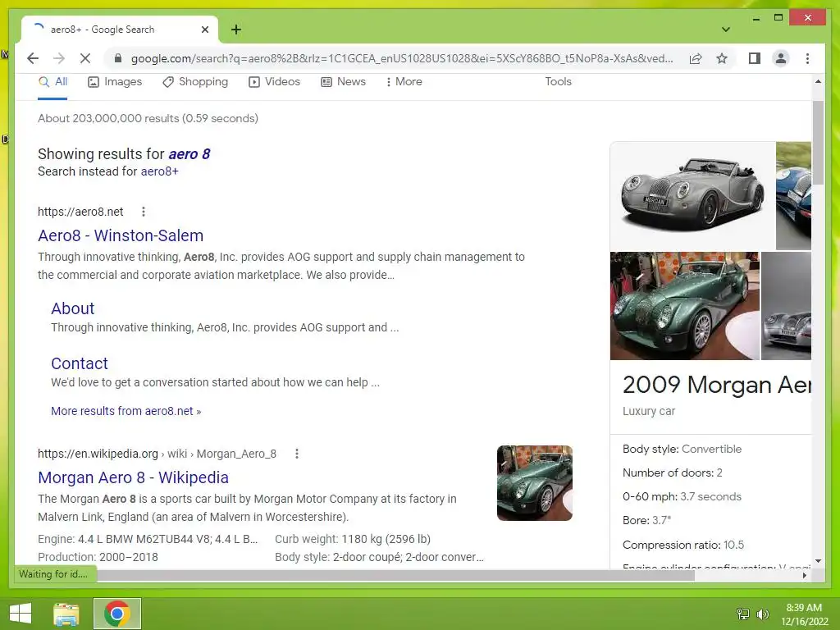This screenshot has width=840, height=630.
Task: Switch to Videos results
Action: pyautogui.click(x=274, y=82)
